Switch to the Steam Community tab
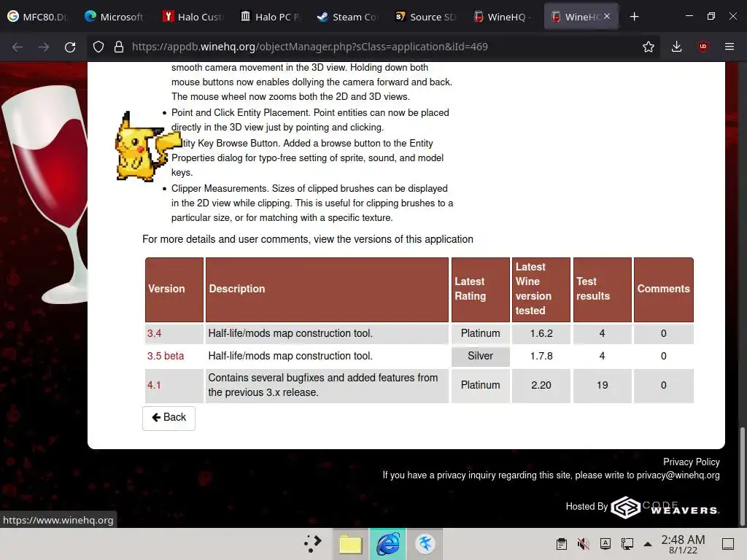The height and width of the screenshot is (560, 747). tap(347, 17)
